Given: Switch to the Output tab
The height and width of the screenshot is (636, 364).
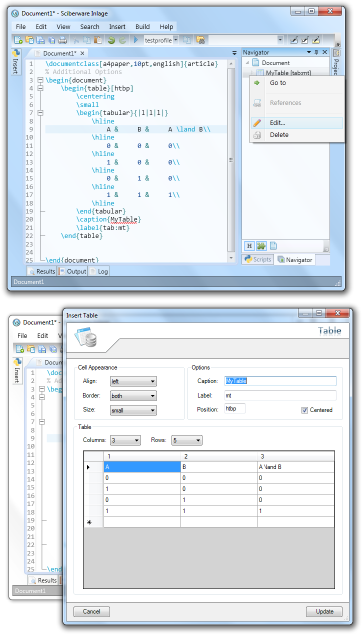Looking at the screenshot, I should coord(73,271).
